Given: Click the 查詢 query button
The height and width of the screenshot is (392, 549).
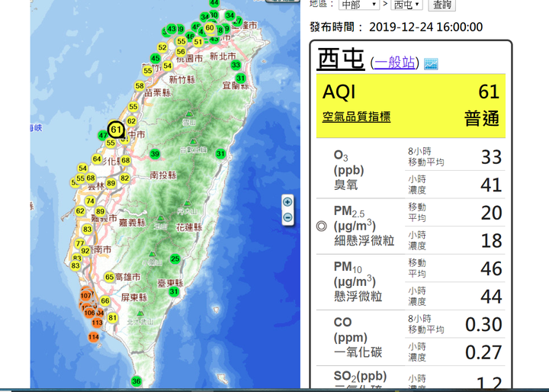Looking at the screenshot, I should coord(441,5).
